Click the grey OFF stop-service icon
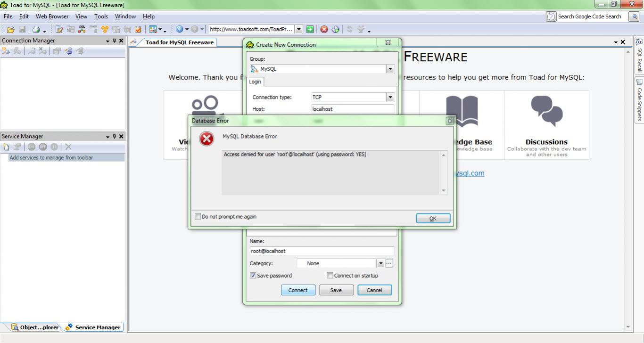Screen dimensions: 644x343 click(43, 147)
